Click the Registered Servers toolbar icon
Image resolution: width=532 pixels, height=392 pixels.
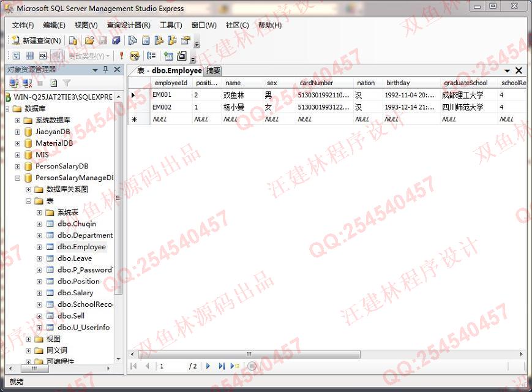pos(132,40)
